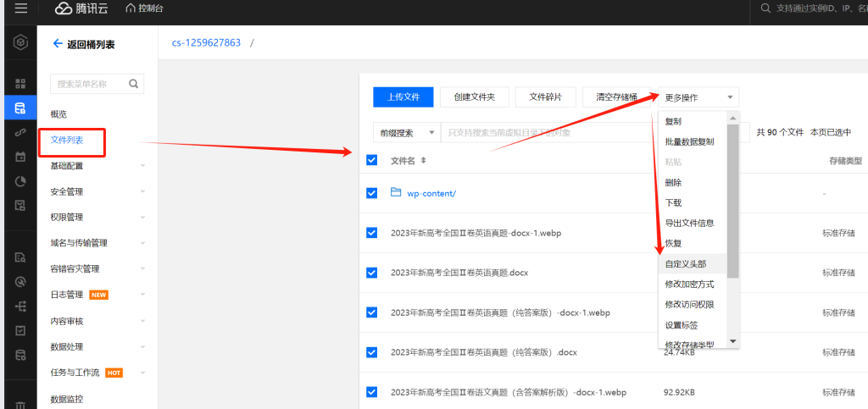The image size is (868, 409).
Task: Uncheck the checkbox for 英语真题（纯答案版）-docx-1.webp
Action: (372, 312)
